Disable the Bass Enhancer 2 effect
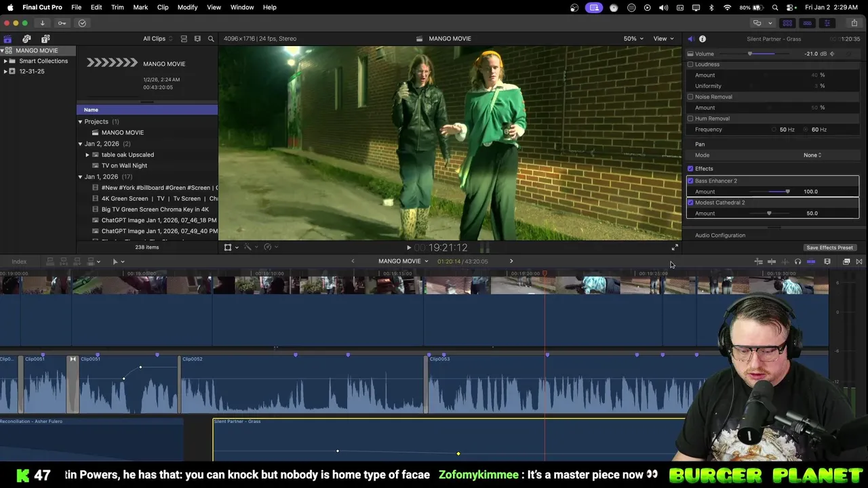Viewport: 868px width, 488px height. 690,181
